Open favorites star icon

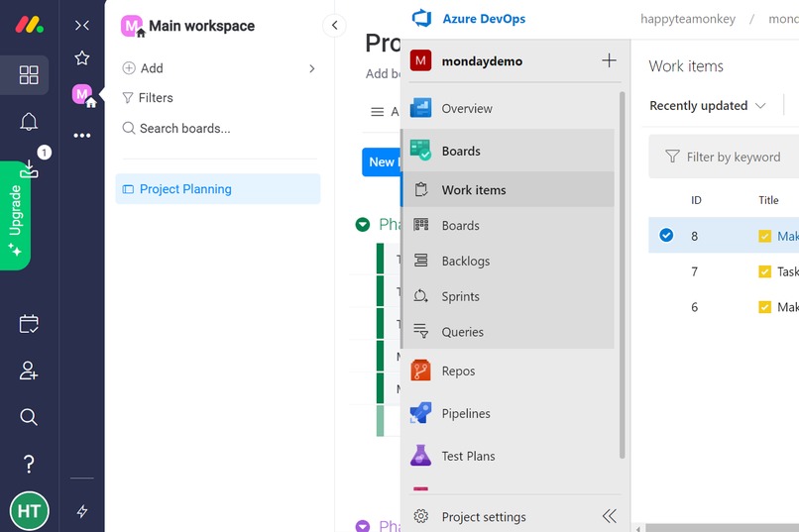click(x=82, y=57)
